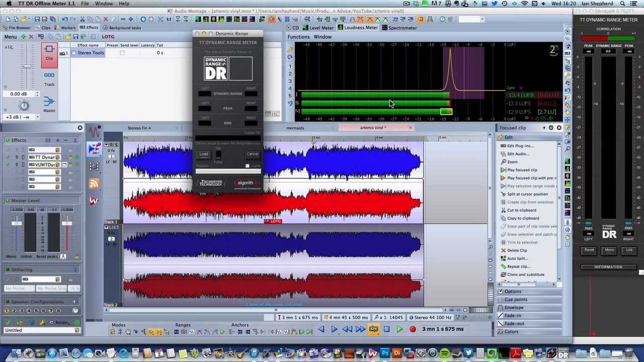This screenshot has height=362, width=644.
Task: Click the clip gain fader handle
Action: [27, 66]
